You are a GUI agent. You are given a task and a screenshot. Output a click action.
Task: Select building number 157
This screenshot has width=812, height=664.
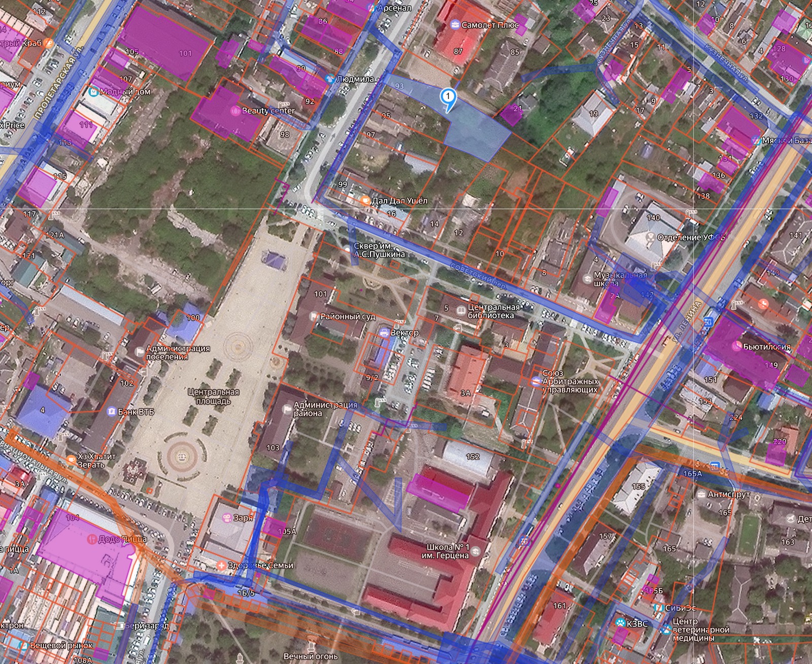pos(605,536)
